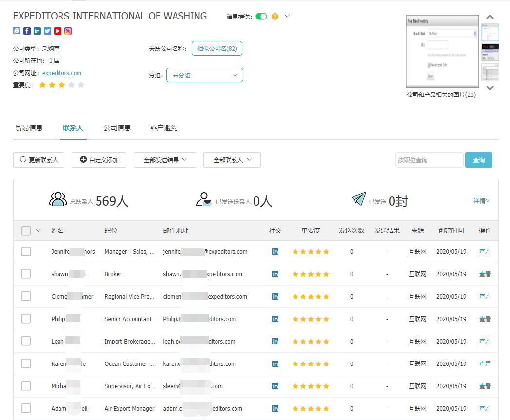Viewport: 510px width, 420px height.
Task: Visit the expeditors.com website link
Action: tap(61, 72)
